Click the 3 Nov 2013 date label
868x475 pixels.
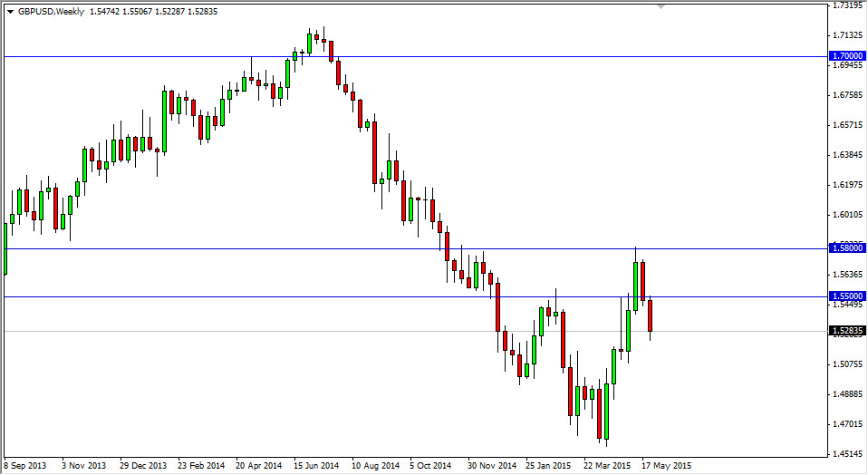click(83, 466)
